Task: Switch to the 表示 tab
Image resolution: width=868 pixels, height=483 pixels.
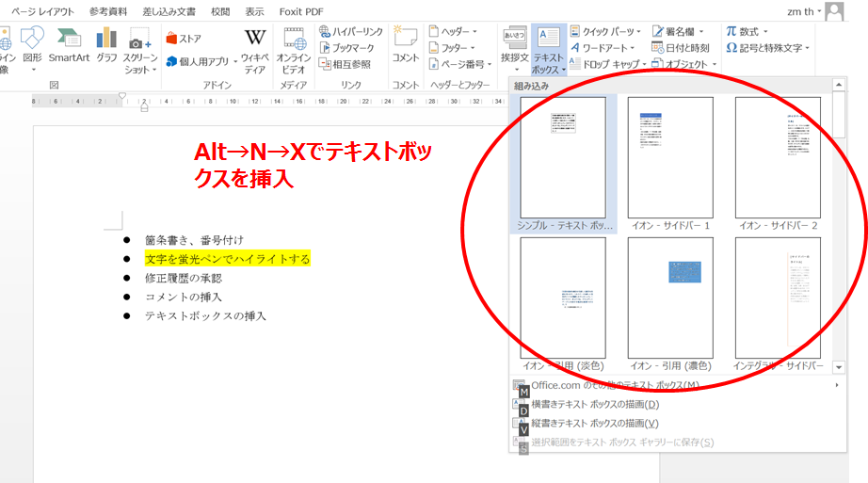Action: point(254,11)
